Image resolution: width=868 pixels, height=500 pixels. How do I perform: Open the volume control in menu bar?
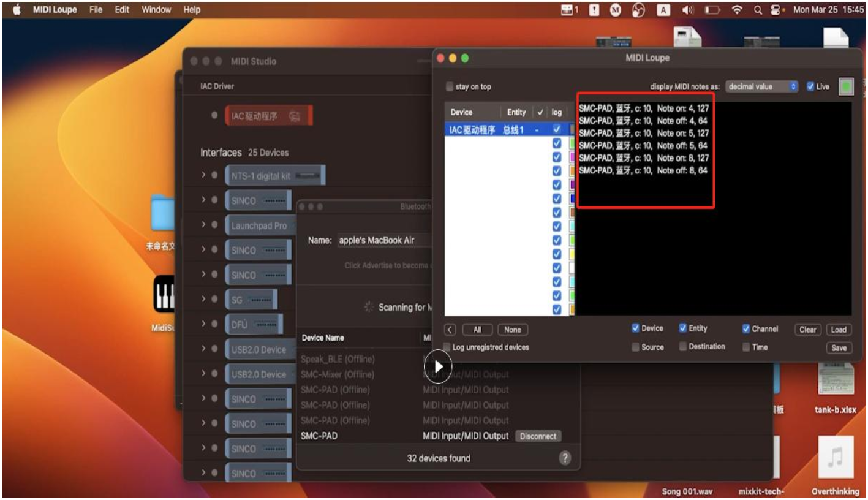click(687, 10)
